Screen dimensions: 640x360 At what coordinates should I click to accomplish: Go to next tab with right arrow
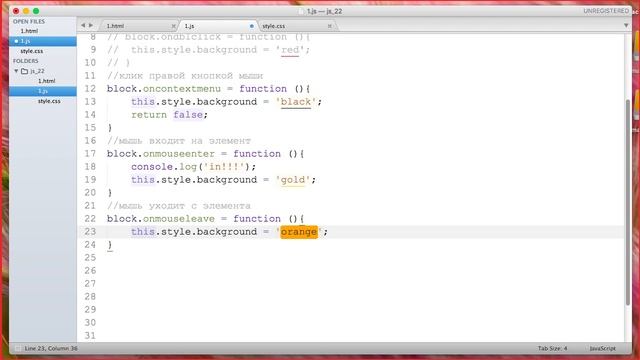click(91, 25)
